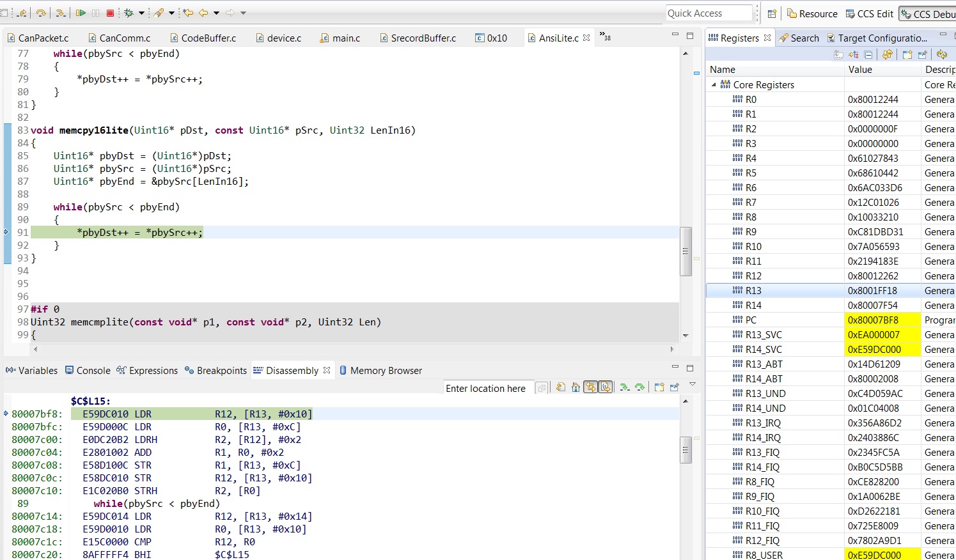Open the SrecordBuffer.c editor tab

(418, 38)
